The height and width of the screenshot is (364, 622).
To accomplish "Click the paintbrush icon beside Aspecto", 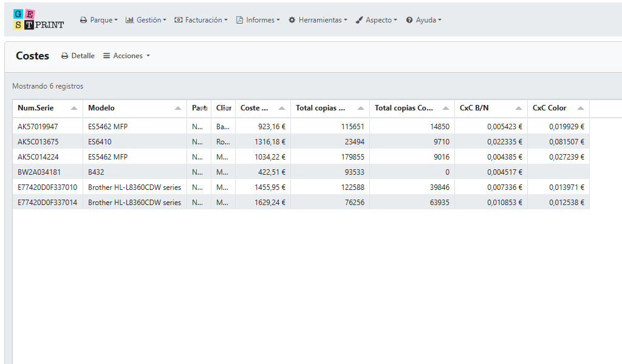I will (359, 20).
